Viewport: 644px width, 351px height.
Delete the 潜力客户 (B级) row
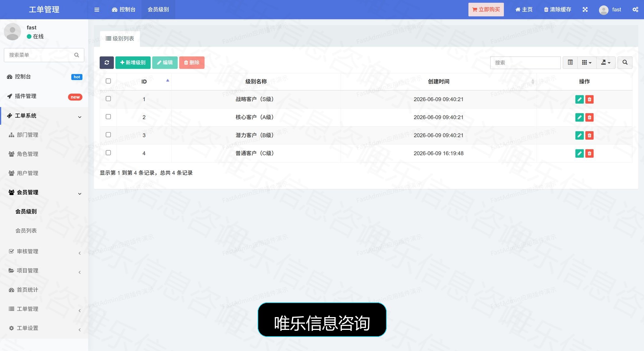pyautogui.click(x=589, y=135)
